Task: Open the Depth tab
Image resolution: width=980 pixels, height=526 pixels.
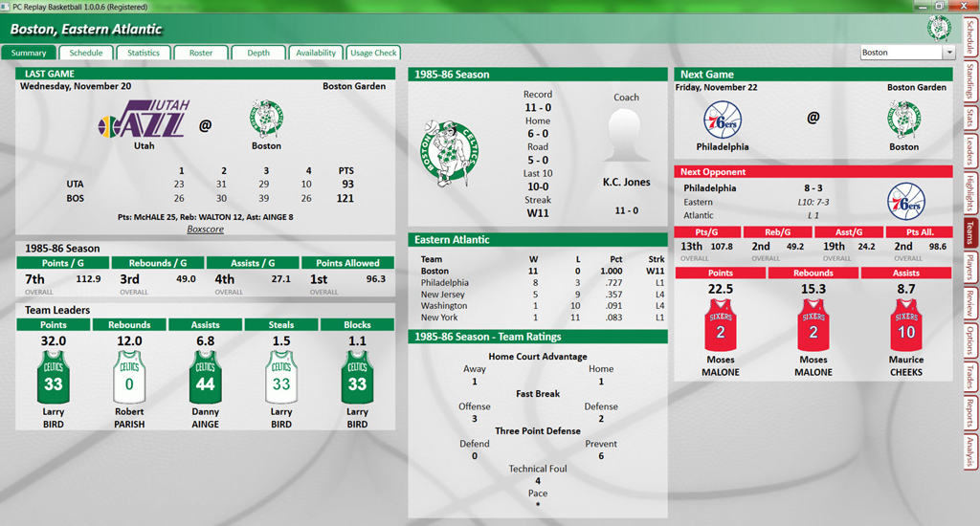Action: pos(258,53)
